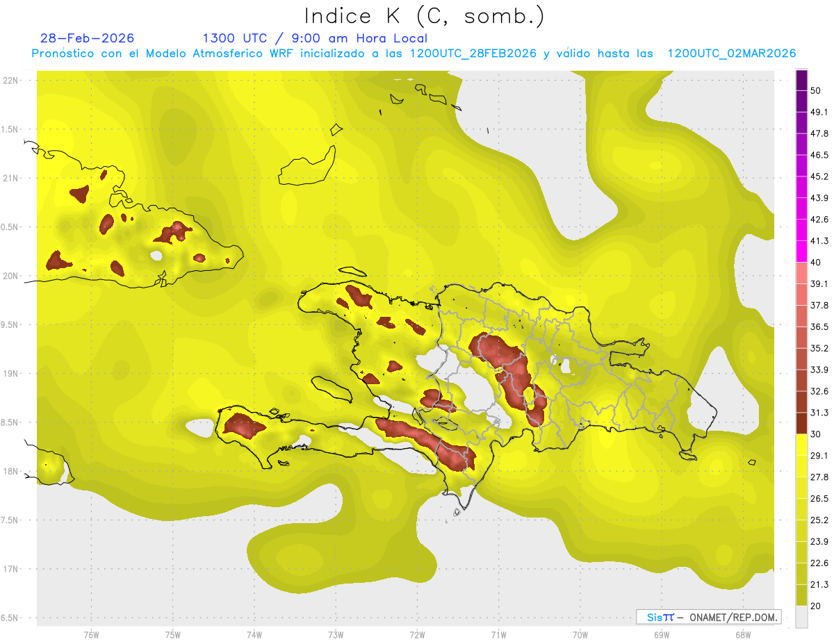Image resolution: width=834 pixels, height=644 pixels.
Task: Select the "18N" latitude label
Action: [10, 471]
